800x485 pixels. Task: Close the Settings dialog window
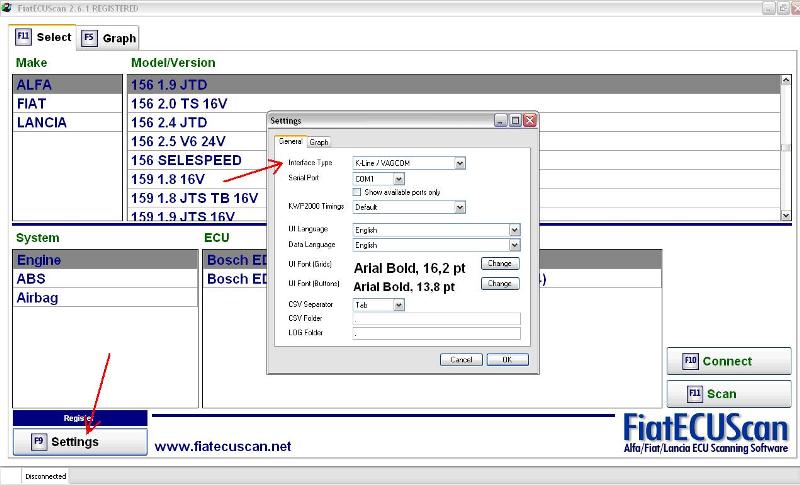[x=530, y=121]
